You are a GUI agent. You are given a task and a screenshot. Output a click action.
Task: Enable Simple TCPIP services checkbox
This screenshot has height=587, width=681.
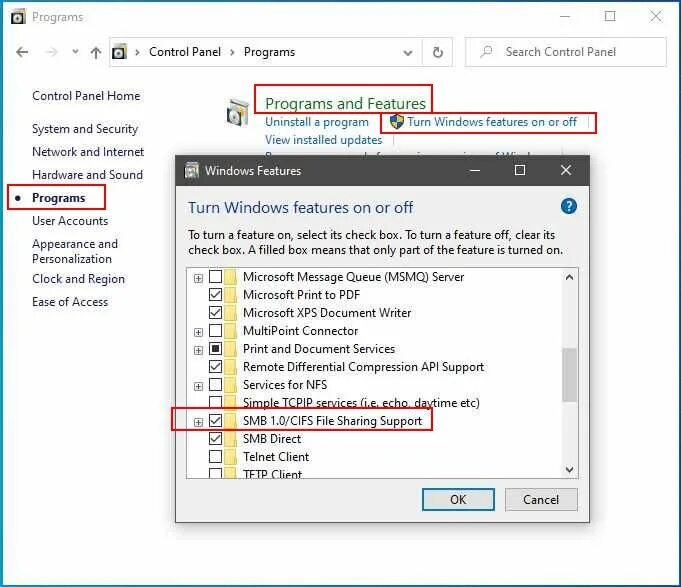pos(215,402)
